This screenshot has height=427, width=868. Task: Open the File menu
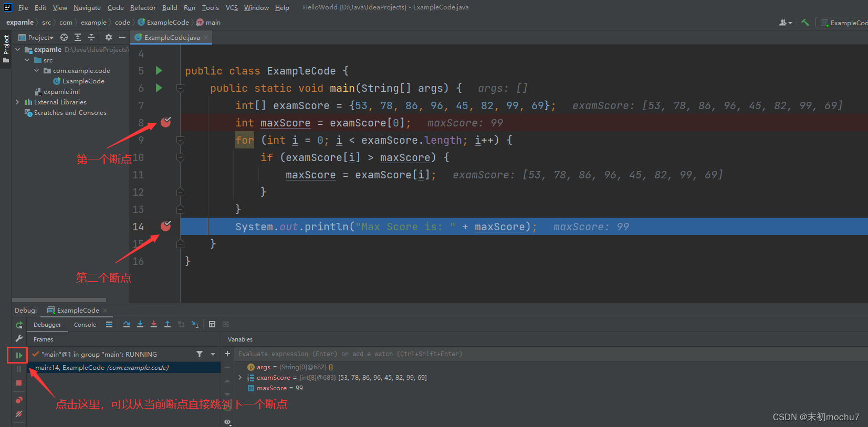click(x=23, y=7)
